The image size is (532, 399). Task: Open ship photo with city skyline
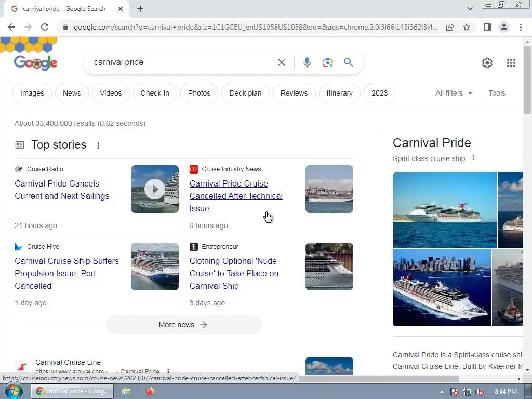click(442, 287)
